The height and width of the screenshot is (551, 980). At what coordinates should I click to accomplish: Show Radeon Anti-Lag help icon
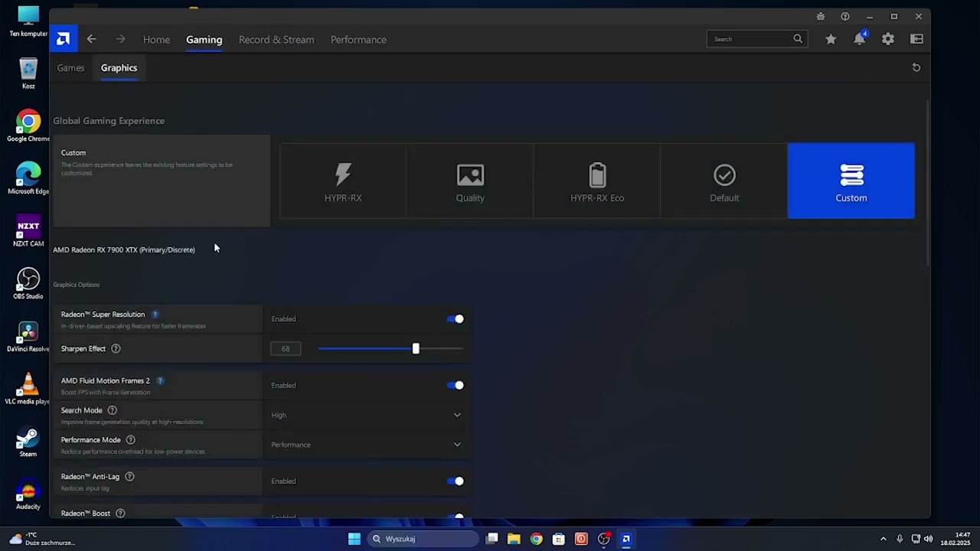129,477
